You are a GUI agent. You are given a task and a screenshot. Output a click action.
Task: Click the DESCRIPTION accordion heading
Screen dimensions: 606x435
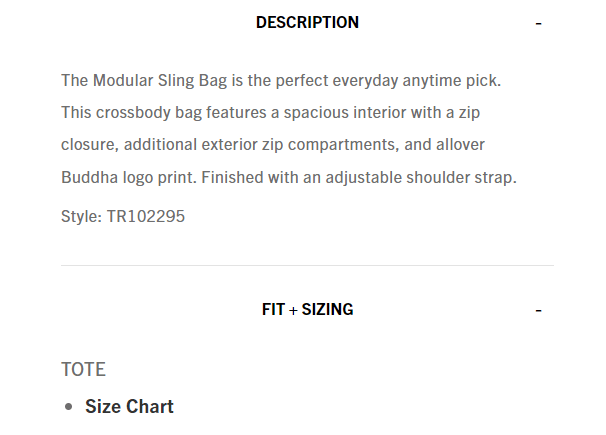307,23
